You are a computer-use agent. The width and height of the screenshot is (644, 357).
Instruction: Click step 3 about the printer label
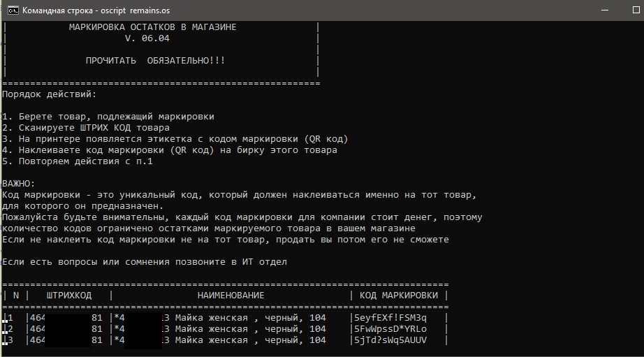pos(175,139)
